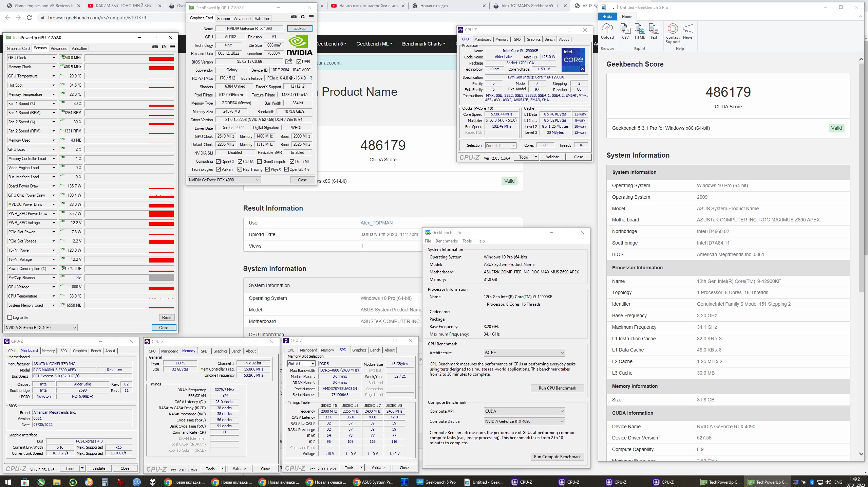868x487 pixels.
Task: Open the Windows Start menu
Action: (x=8, y=482)
